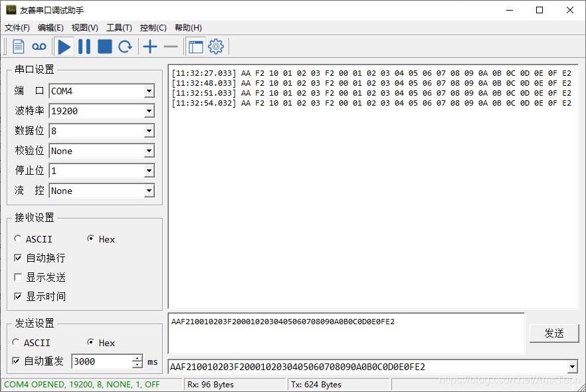Click the Rx: 96 Bytes status entry
The image size is (586, 392).
[211, 385]
